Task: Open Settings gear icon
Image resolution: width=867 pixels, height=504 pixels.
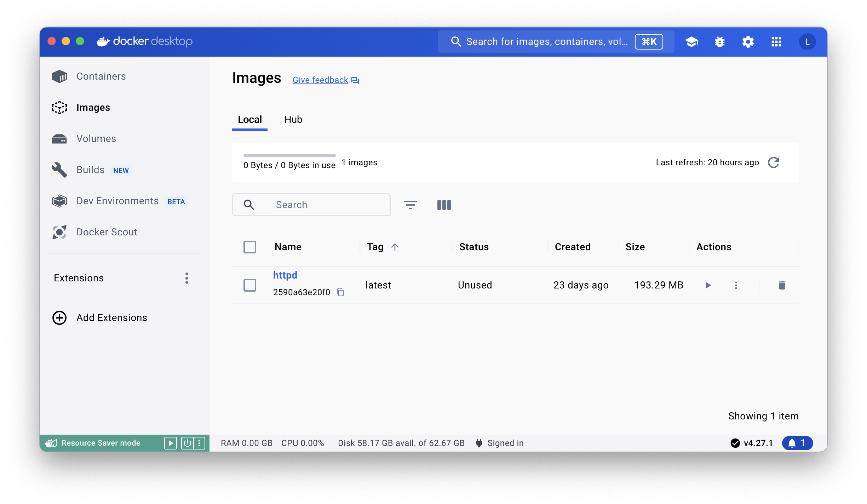Action: [x=748, y=42]
